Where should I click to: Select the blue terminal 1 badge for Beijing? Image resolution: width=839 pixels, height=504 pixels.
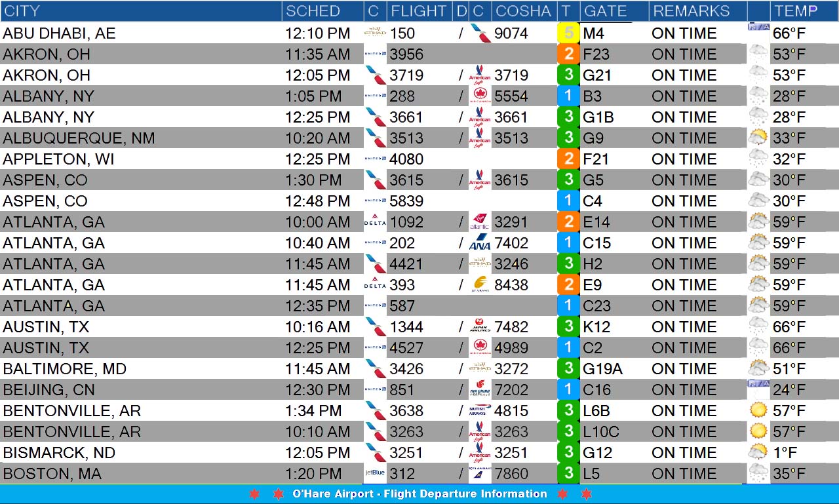click(x=568, y=389)
